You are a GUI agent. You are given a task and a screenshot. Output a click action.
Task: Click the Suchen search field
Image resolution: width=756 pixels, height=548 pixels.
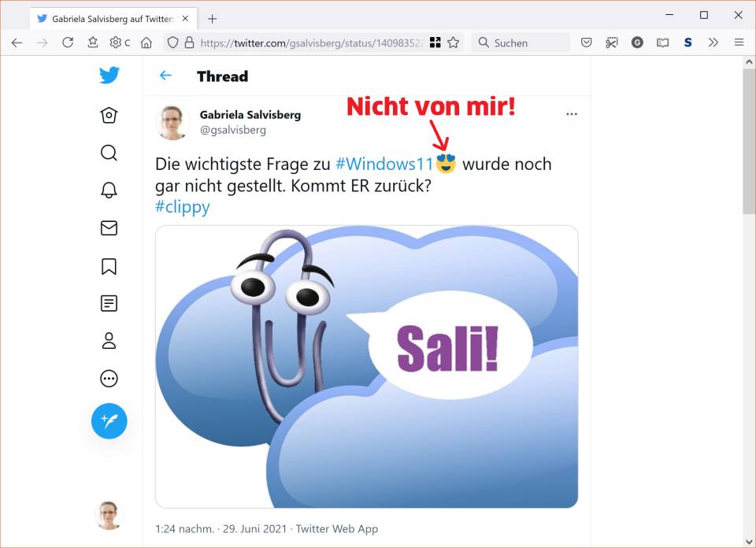click(x=521, y=43)
